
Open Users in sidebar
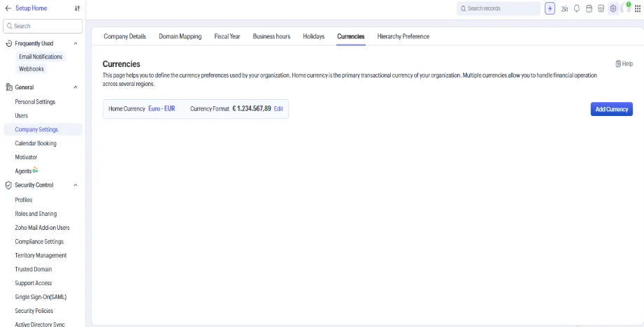coord(22,116)
